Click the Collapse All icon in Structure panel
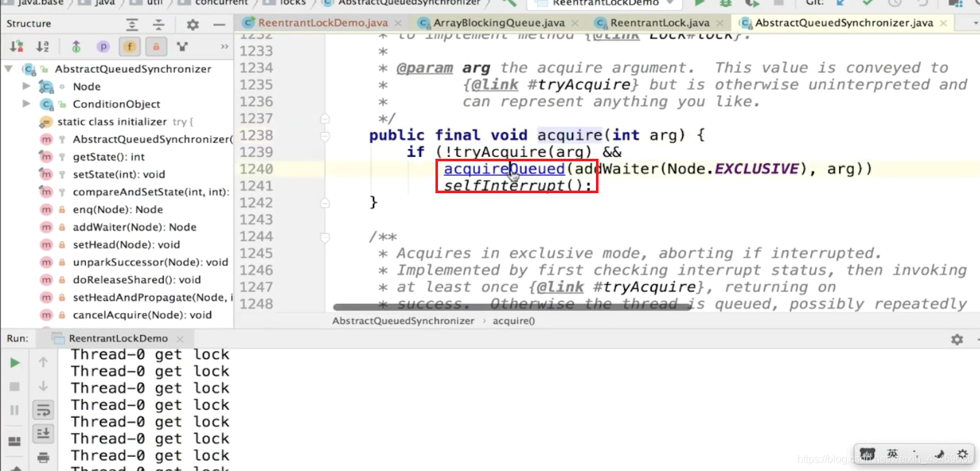This screenshot has height=471, width=980. (x=159, y=25)
